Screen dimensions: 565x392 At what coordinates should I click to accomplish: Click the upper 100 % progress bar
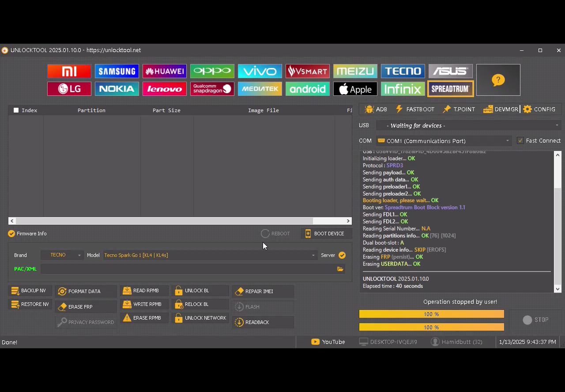431,314
